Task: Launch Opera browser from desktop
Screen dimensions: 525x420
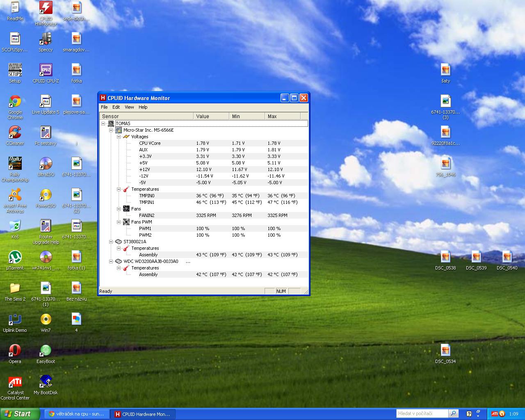Action: (x=15, y=354)
